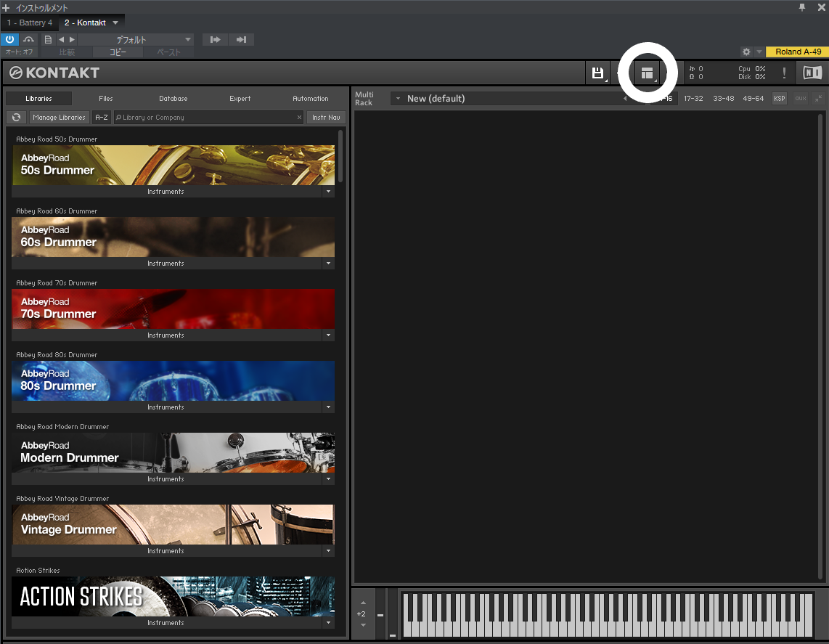
Task: Clear the library search with X
Action: 299,118
